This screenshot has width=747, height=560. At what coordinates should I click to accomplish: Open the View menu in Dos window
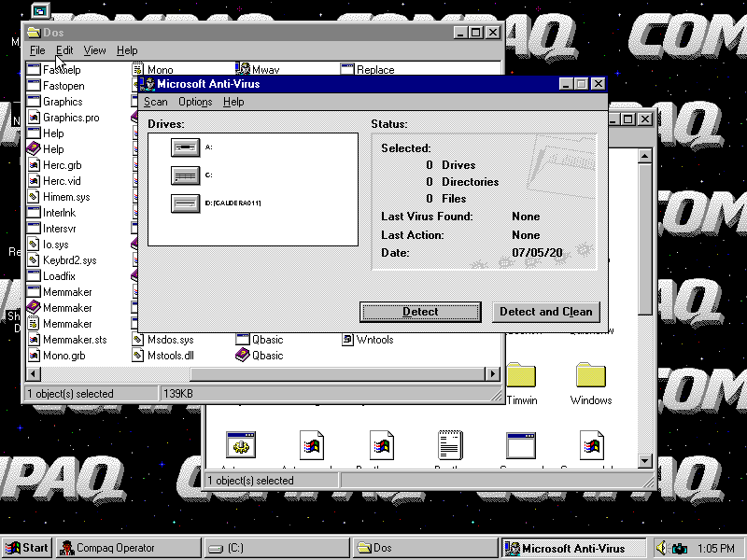(94, 50)
